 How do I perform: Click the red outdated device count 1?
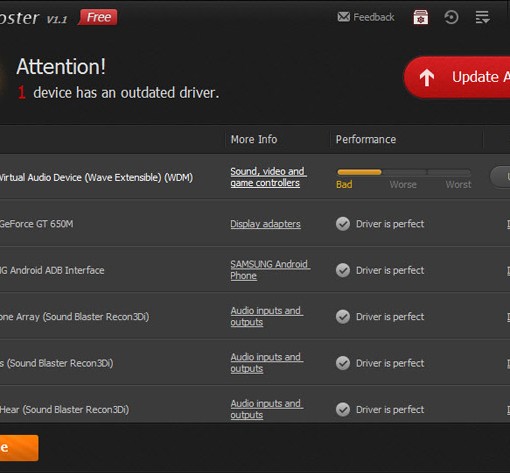tap(22, 92)
